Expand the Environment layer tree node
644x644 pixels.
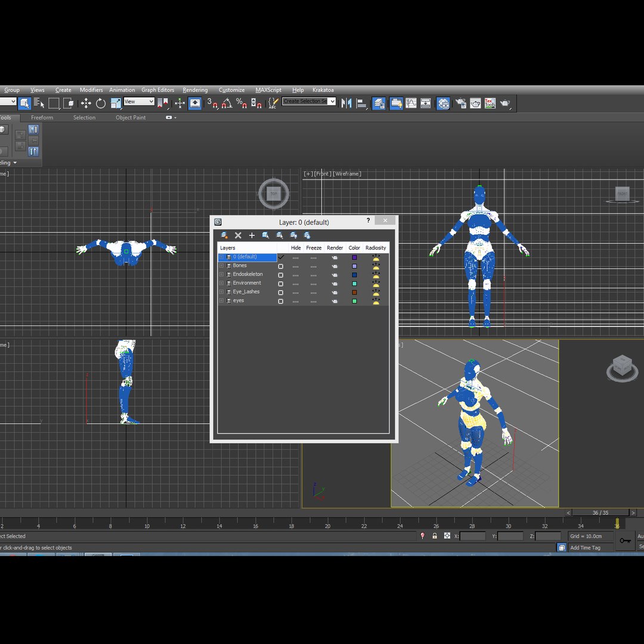[x=221, y=283]
